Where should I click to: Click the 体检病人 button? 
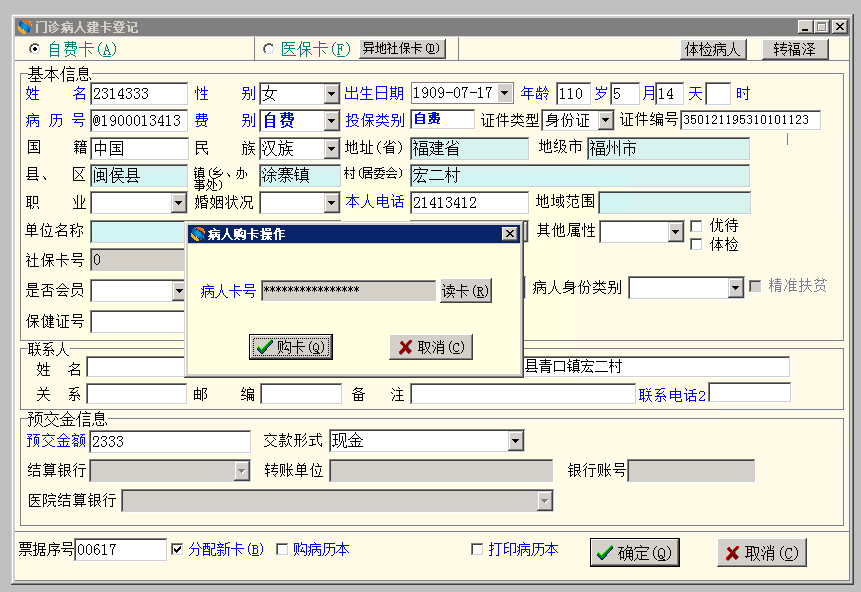713,49
